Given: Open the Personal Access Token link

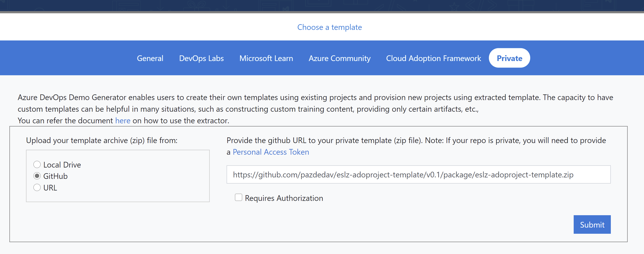Looking at the screenshot, I should tap(271, 152).
